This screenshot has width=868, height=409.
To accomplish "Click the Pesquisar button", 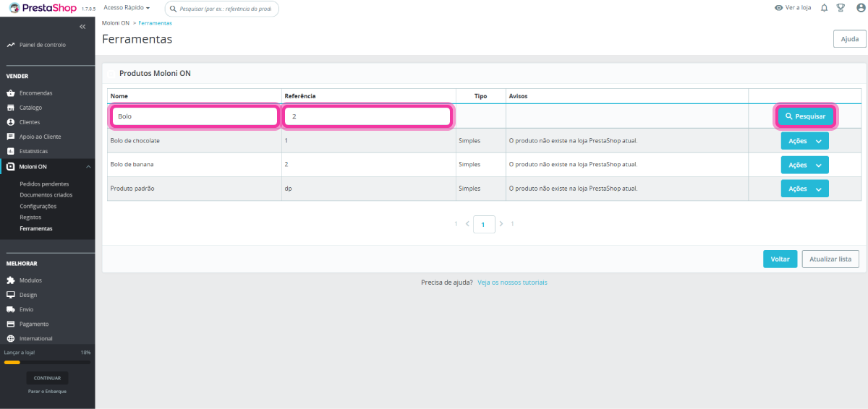I will coord(805,116).
